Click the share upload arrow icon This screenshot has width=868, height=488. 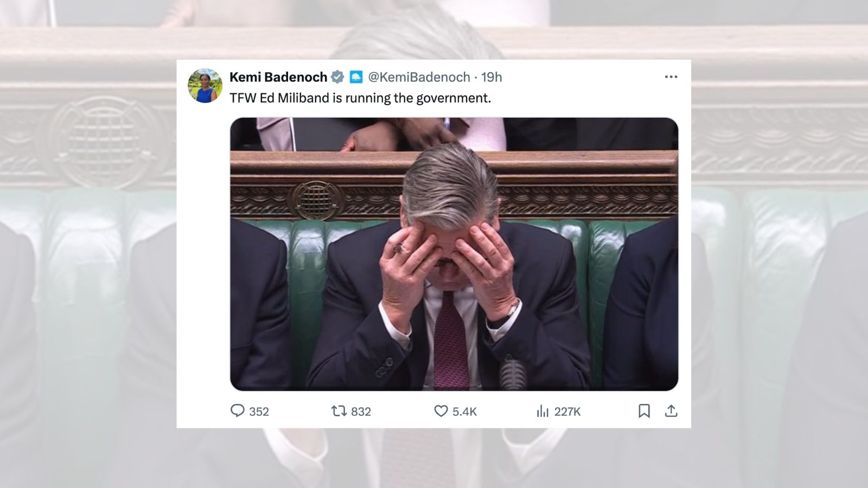pos(671,411)
